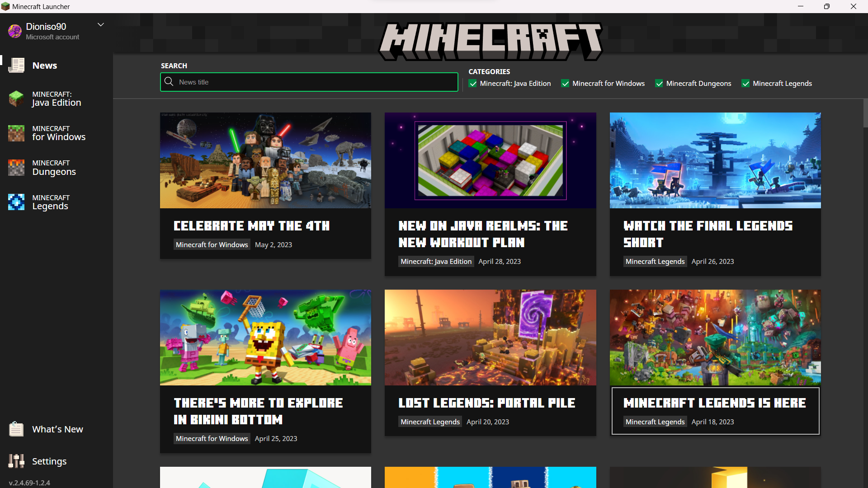This screenshot has width=868, height=488.
Task: Click the search magnifier icon
Action: (169, 82)
